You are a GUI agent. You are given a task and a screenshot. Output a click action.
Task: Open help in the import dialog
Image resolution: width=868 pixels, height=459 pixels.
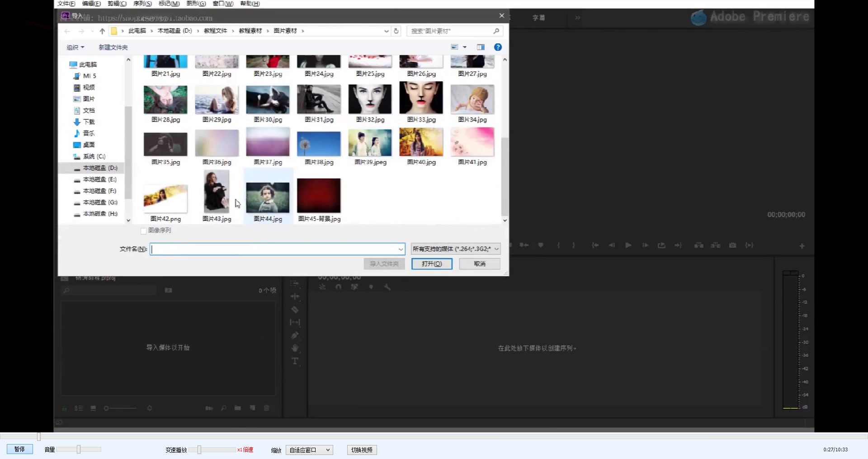coord(498,47)
